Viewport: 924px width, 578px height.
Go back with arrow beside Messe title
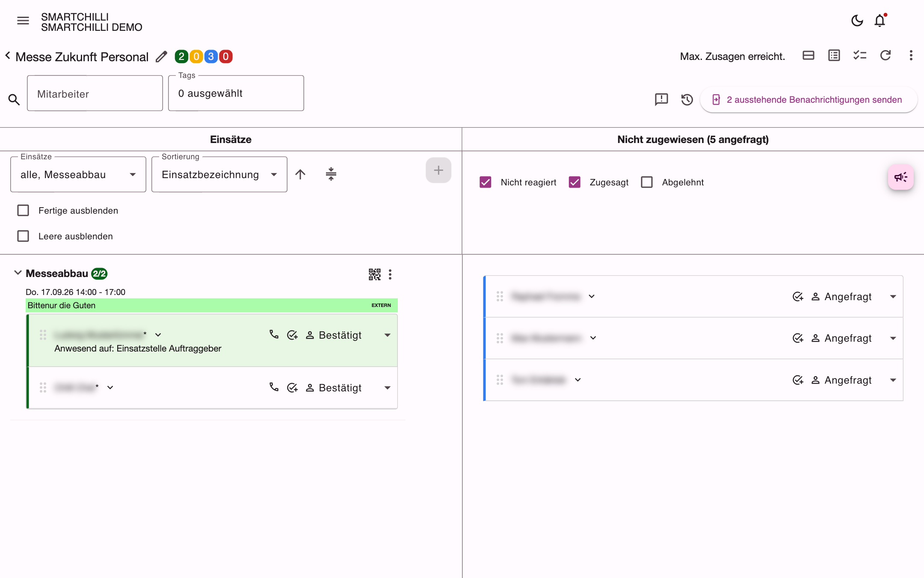(8, 56)
